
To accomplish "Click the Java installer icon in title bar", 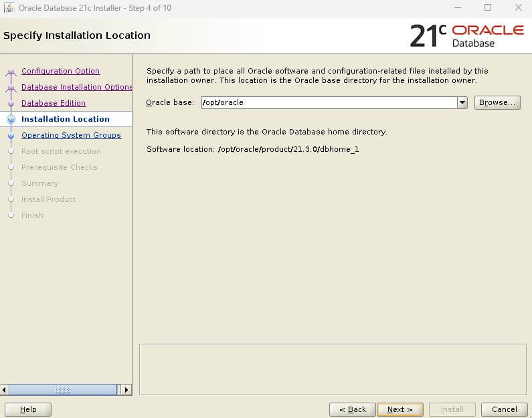I will tap(9, 8).
